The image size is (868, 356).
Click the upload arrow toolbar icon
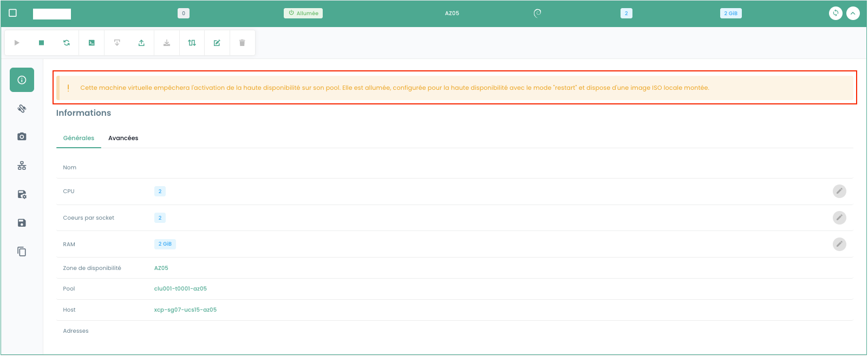(141, 43)
